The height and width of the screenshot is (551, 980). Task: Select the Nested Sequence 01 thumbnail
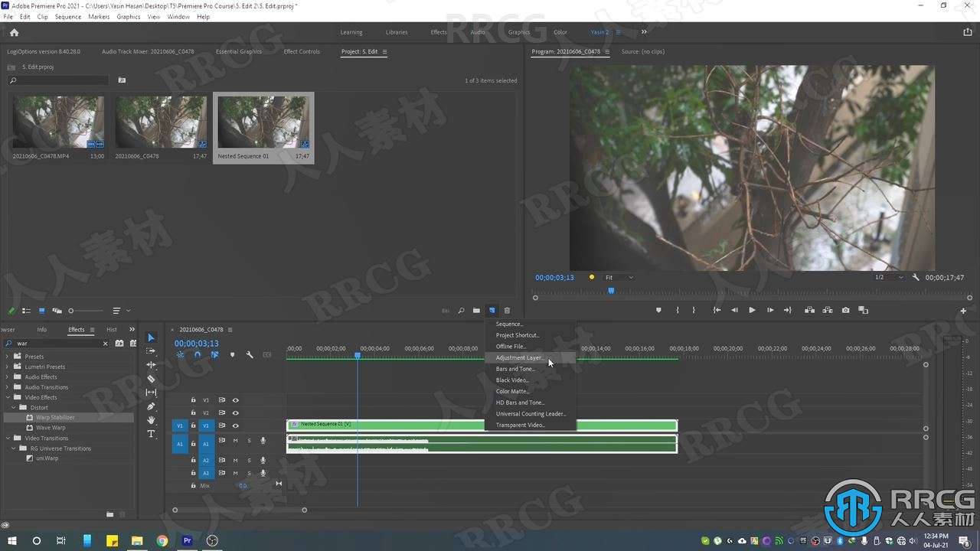[263, 122]
